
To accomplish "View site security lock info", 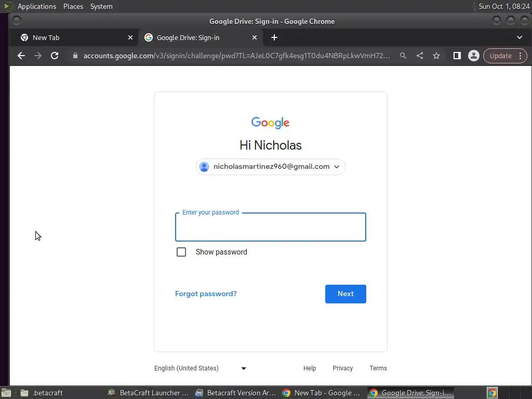I will point(75,56).
